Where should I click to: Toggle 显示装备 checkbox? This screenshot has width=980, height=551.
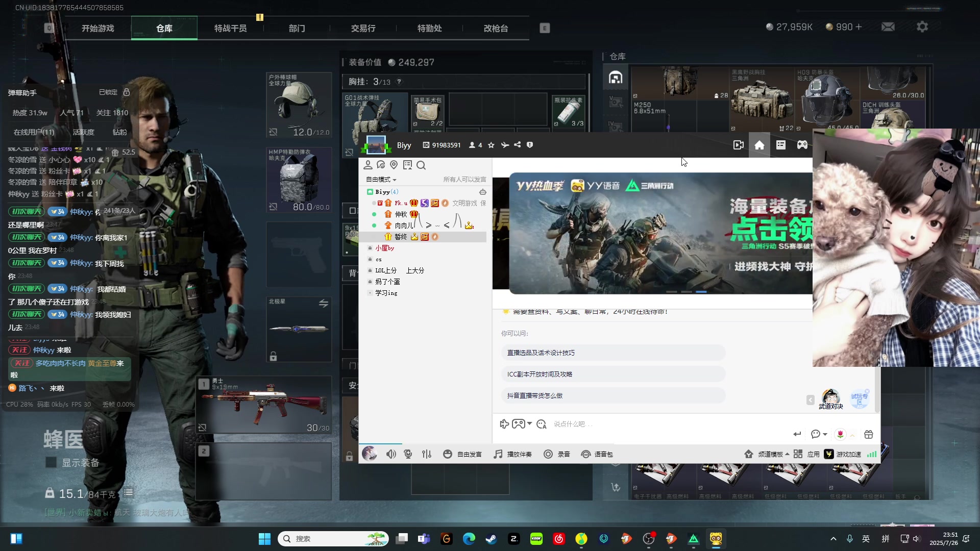point(51,463)
